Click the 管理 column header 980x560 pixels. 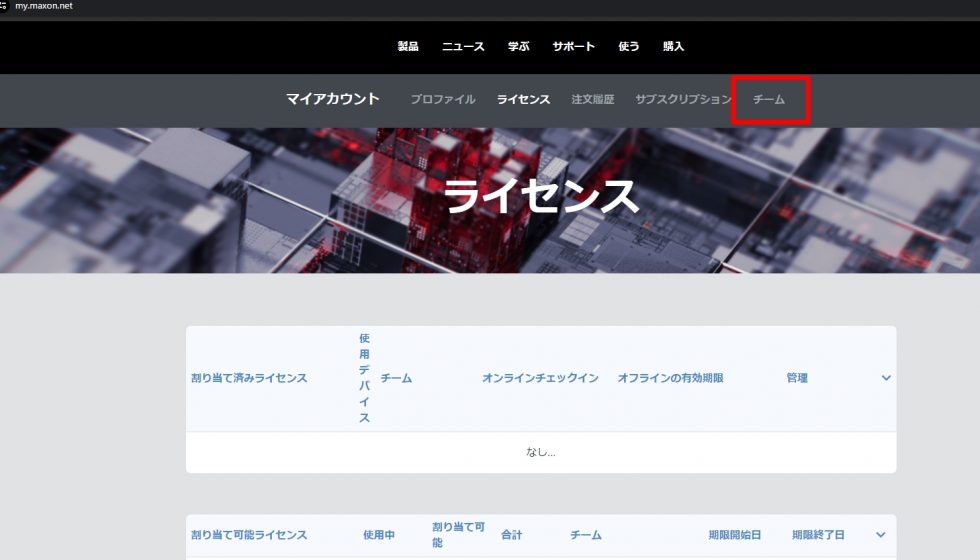pyautogui.click(x=797, y=378)
